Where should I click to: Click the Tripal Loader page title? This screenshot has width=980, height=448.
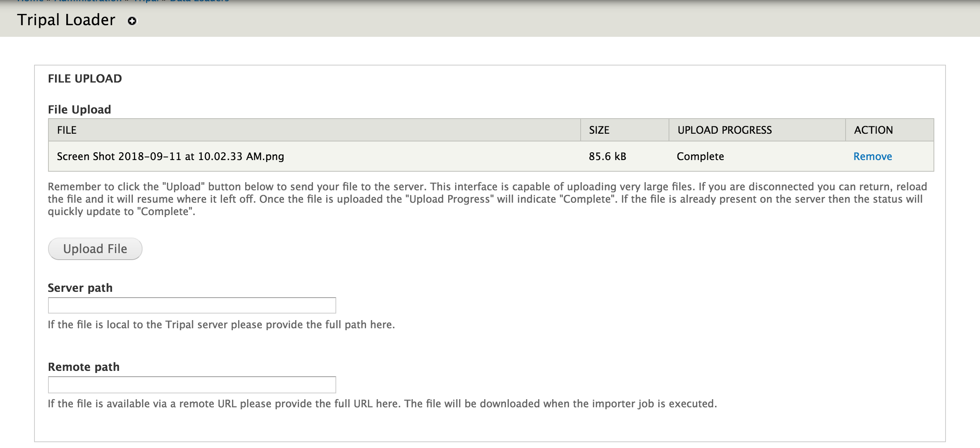[x=66, y=20]
